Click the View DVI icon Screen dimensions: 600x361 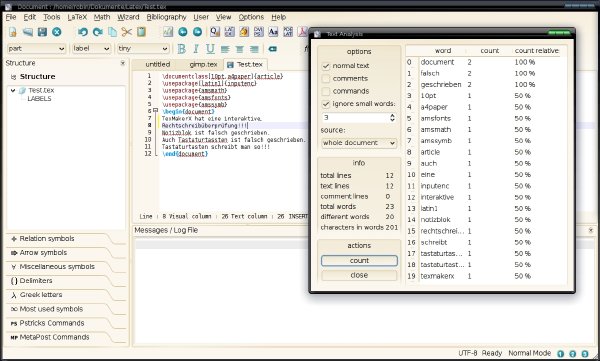[244, 32]
